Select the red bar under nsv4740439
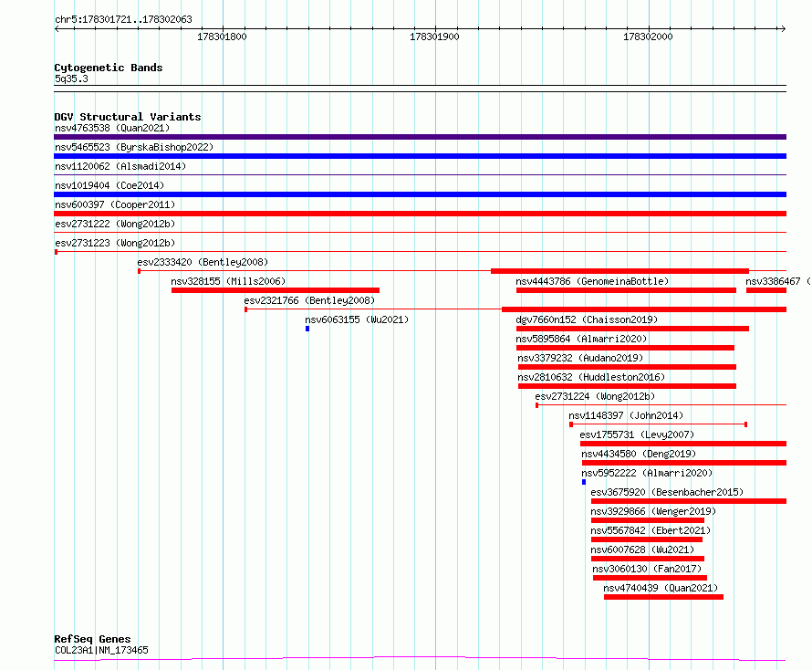812x670 pixels. coord(663,597)
